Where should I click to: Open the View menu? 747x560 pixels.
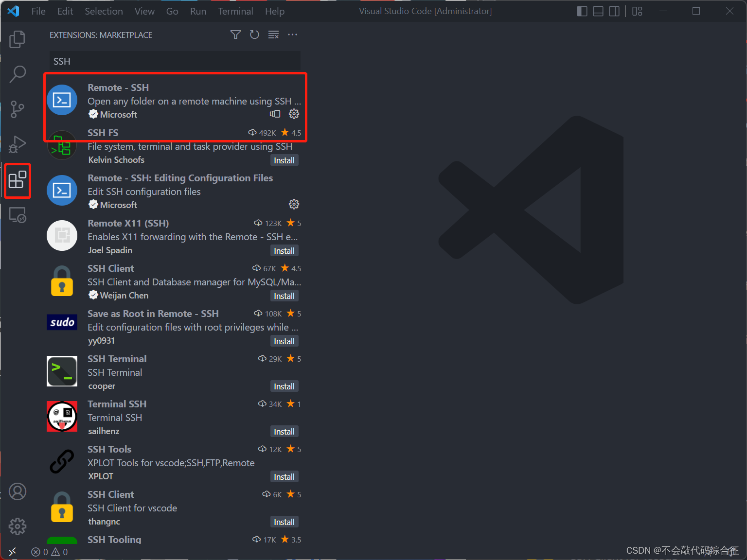tap(144, 11)
